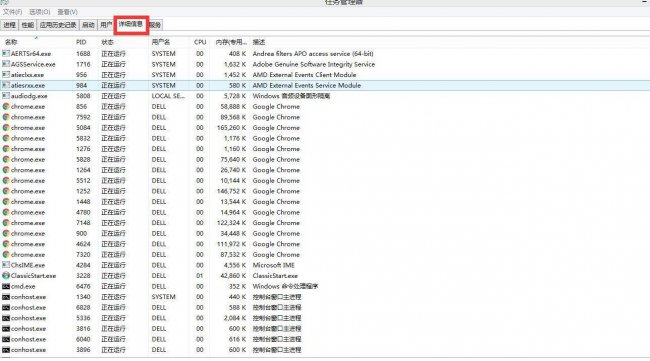Select the Chrome row with PID 4624
The image size is (650, 361).
click(x=325, y=244)
